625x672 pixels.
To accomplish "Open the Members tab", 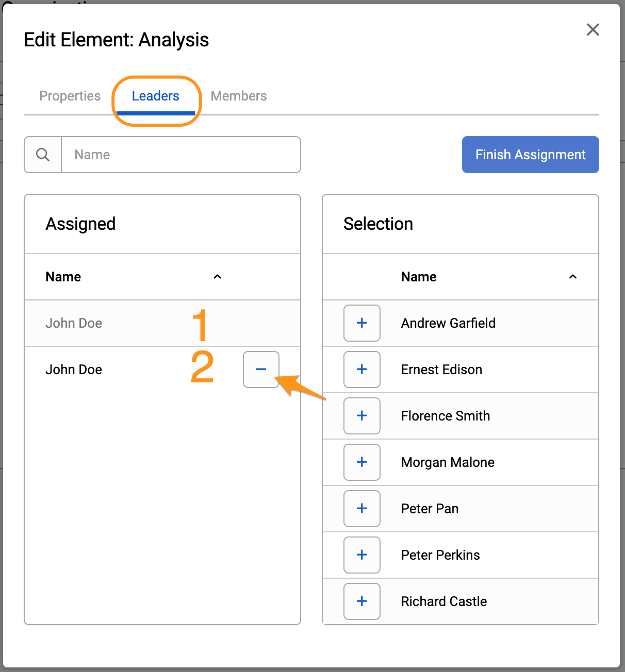I will pos(239,96).
